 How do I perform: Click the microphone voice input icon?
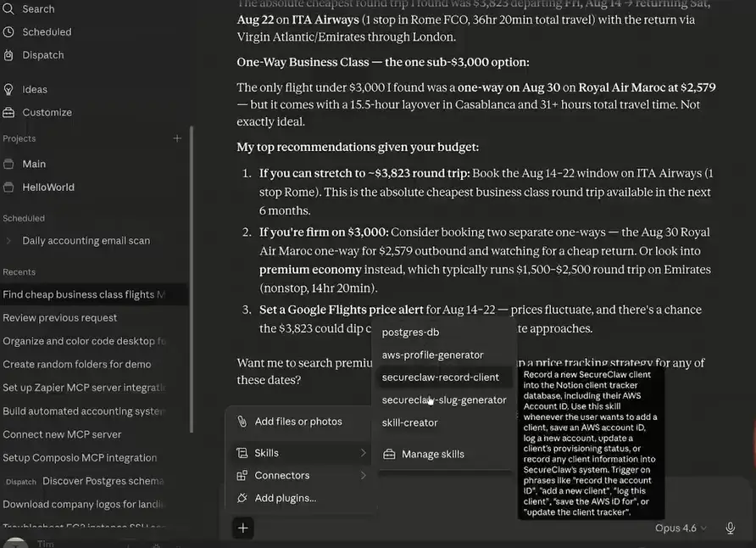point(730,528)
